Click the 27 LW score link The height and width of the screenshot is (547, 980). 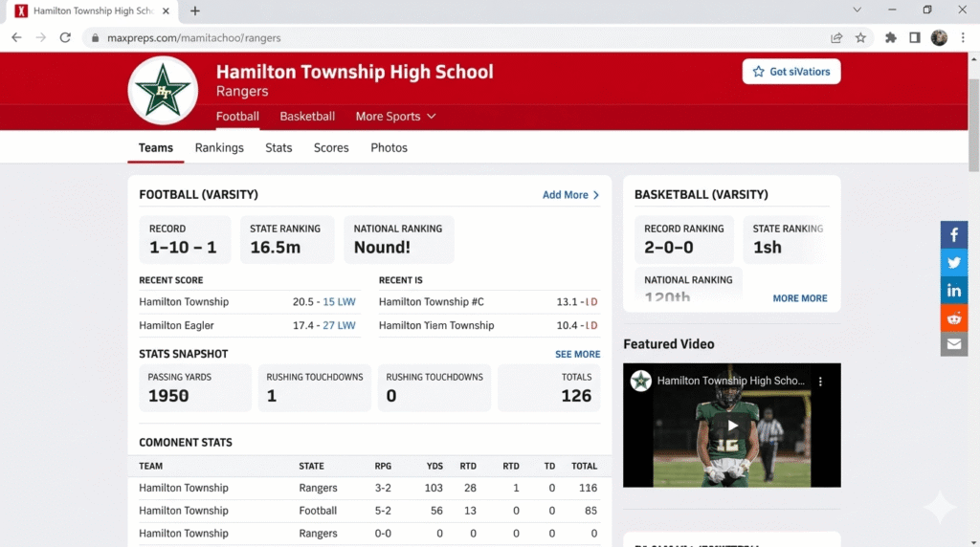click(339, 325)
